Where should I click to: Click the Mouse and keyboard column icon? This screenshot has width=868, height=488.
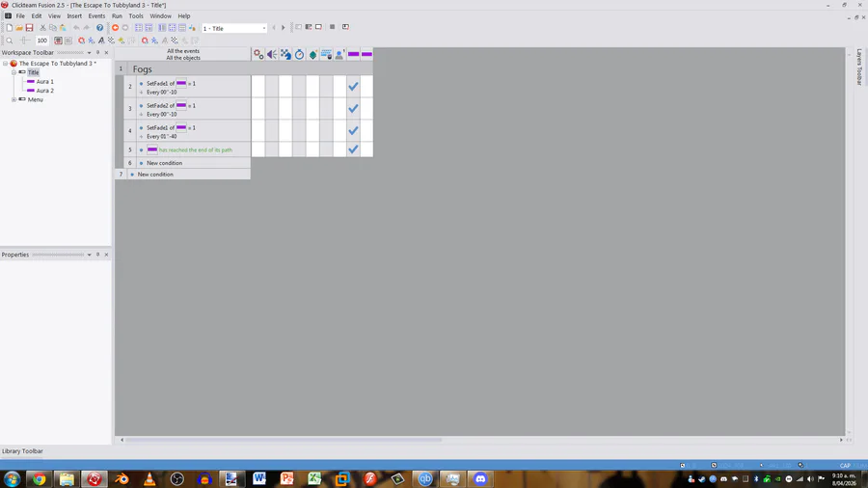[x=326, y=54]
